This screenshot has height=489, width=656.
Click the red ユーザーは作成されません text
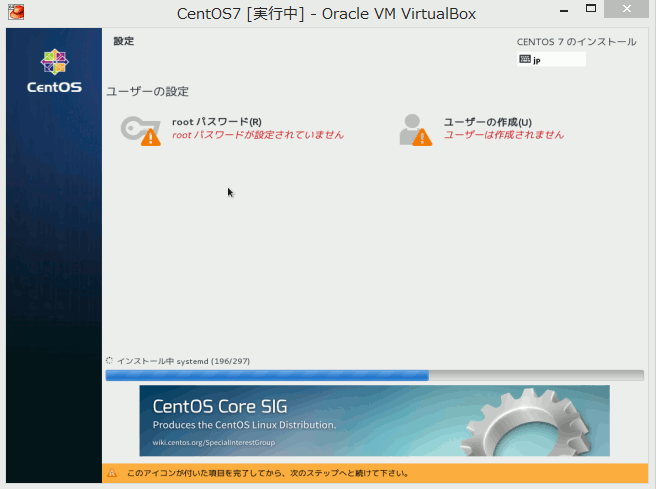503,135
